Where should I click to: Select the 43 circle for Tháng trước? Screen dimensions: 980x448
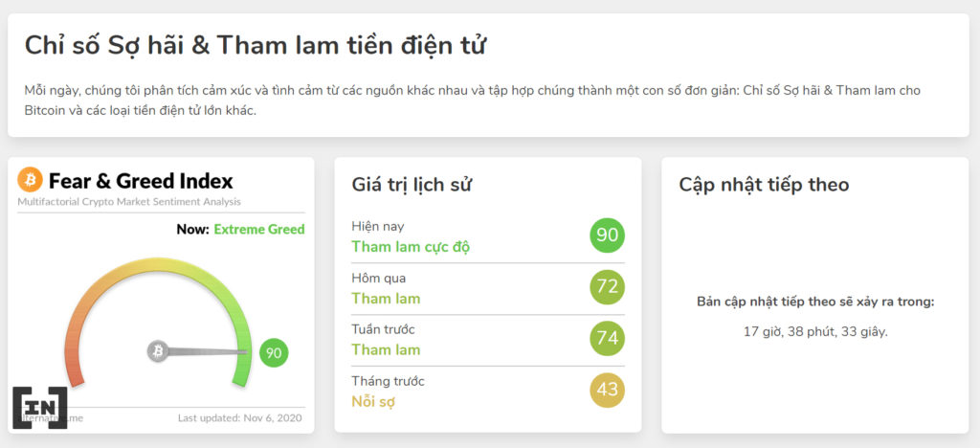click(x=607, y=390)
